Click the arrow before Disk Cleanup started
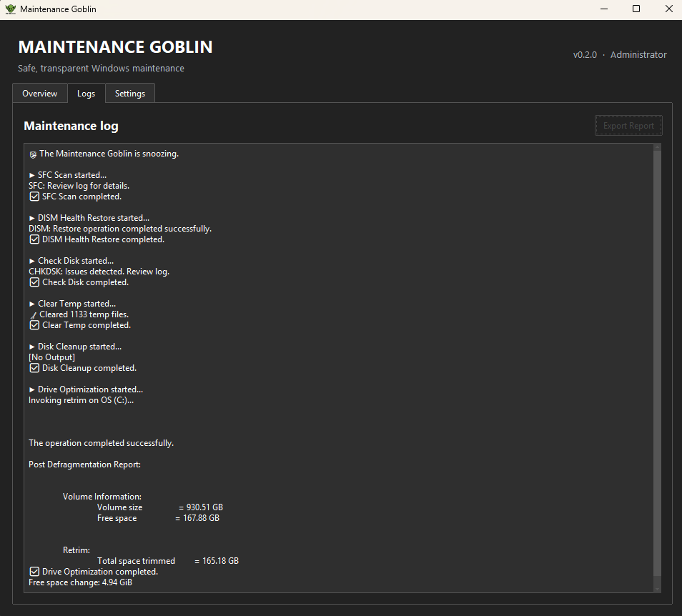The height and width of the screenshot is (616, 682). (x=31, y=347)
